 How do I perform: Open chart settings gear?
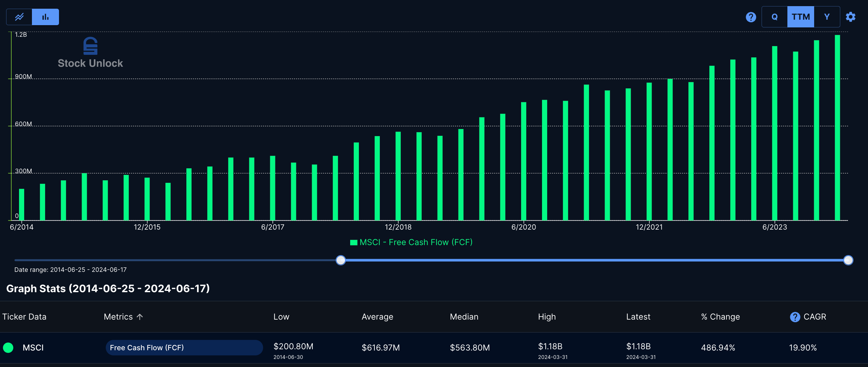[851, 17]
